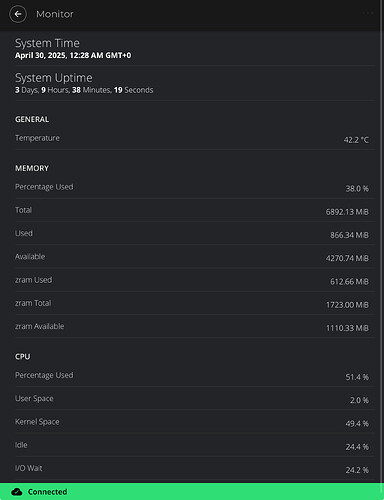This screenshot has height=500, width=384.
Task: Select the System Time date value
Action: tap(73, 55)
